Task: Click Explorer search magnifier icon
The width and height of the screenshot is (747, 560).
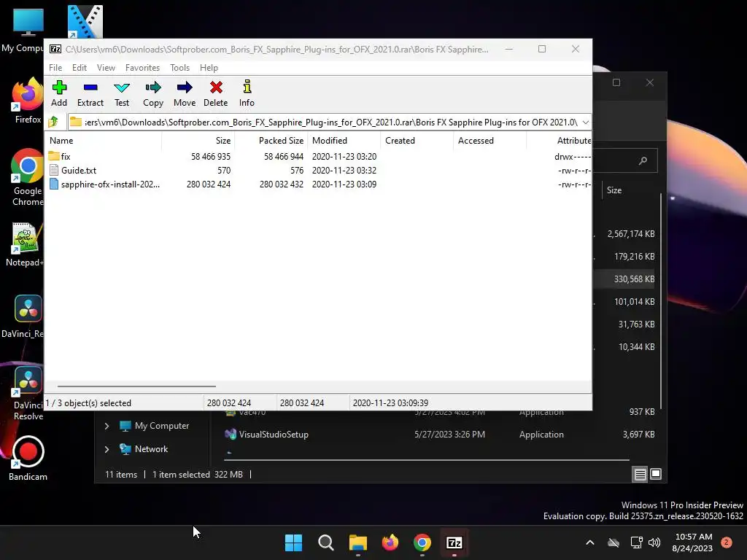Action: point(643,161)
